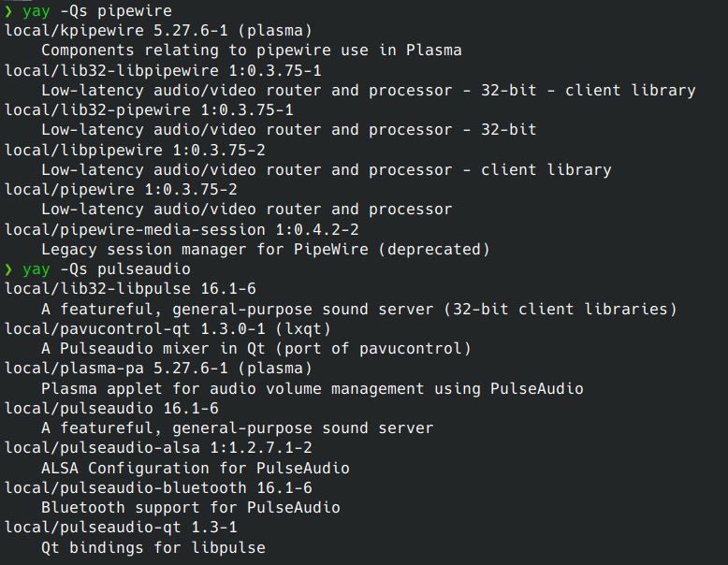Select the local/lib32-libpulse package line

tap(130, 288)
